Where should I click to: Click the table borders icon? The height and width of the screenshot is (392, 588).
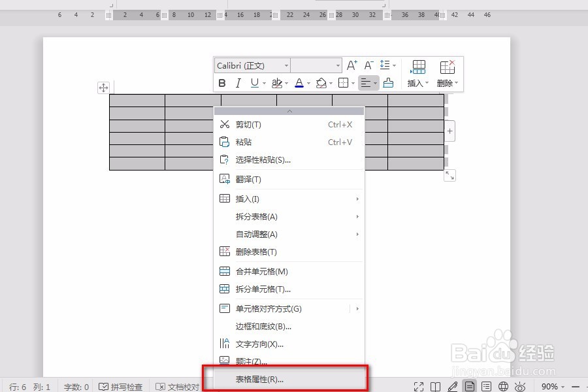pos(343,83)
